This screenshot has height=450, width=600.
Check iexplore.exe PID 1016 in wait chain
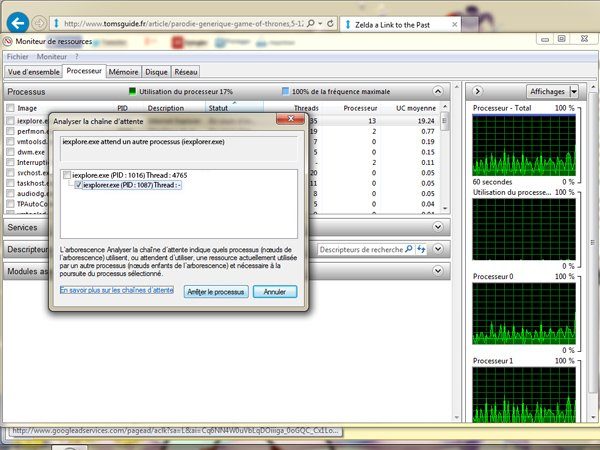[x=67, y=175]
